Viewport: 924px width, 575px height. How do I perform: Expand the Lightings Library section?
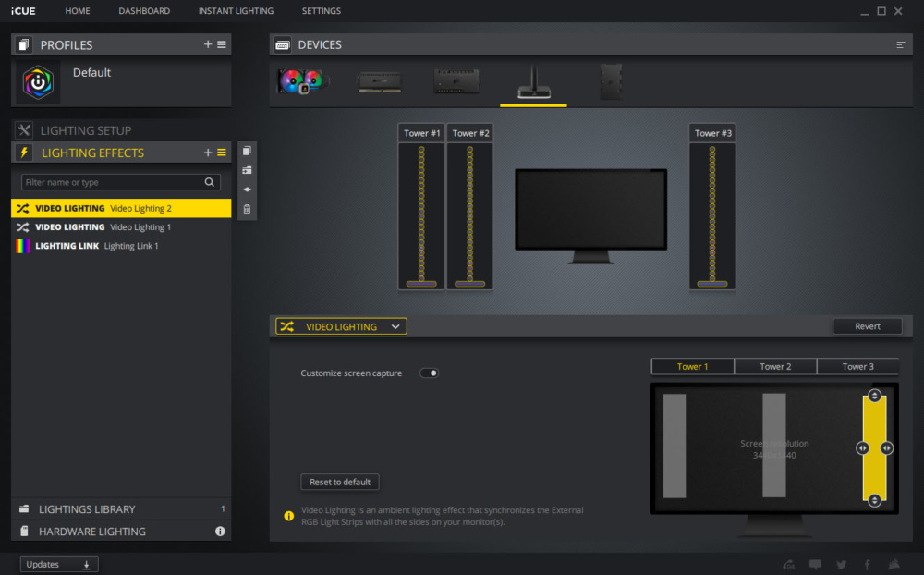tap(121, 509)
